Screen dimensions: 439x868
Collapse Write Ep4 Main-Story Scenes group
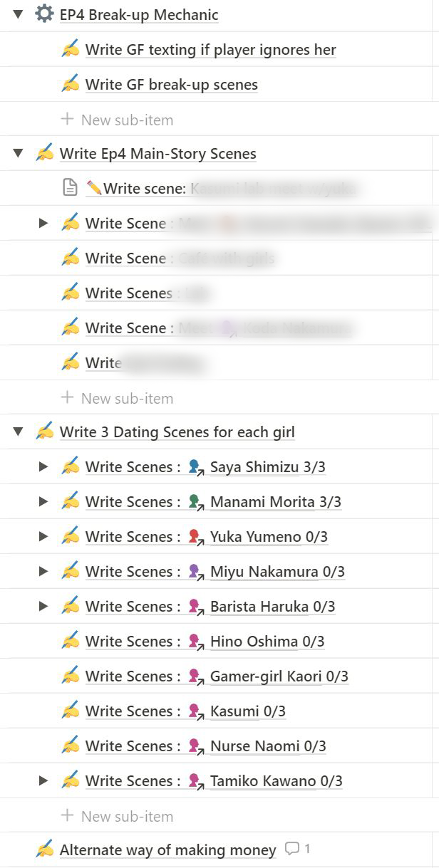(x=19, y=153)
